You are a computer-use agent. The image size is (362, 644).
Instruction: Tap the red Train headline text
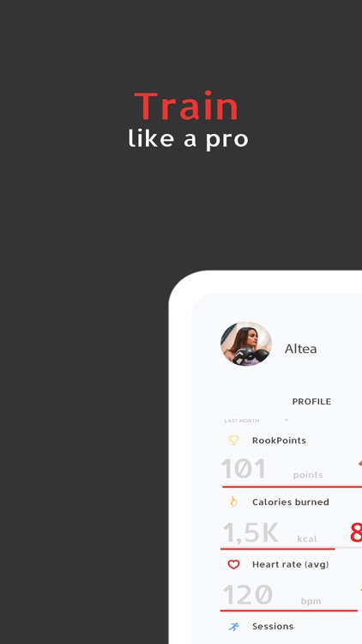point(186,106)
